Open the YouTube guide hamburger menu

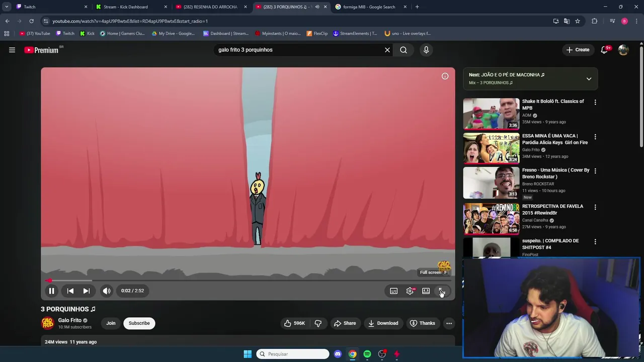[12, 50]
